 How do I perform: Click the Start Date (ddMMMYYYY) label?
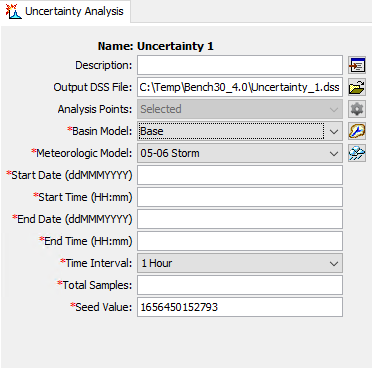click(69, 175)
